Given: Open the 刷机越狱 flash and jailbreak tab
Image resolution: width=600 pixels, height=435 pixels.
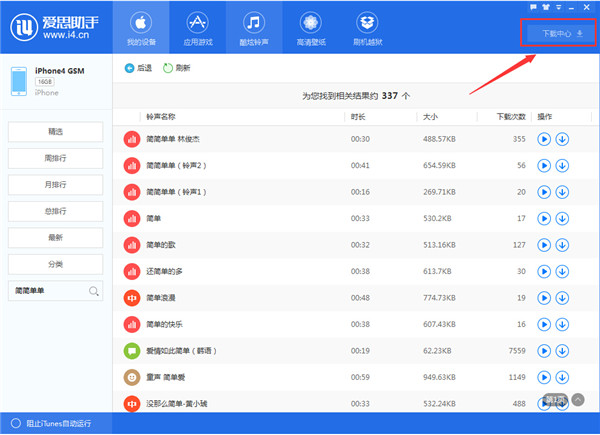Looking at the screenshot, I should [367, 28].
